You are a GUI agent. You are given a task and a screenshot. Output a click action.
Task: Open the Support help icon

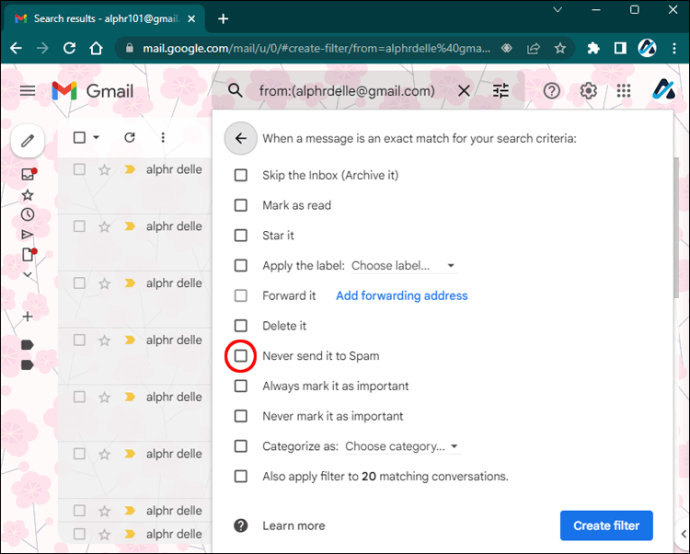point(551,91)
